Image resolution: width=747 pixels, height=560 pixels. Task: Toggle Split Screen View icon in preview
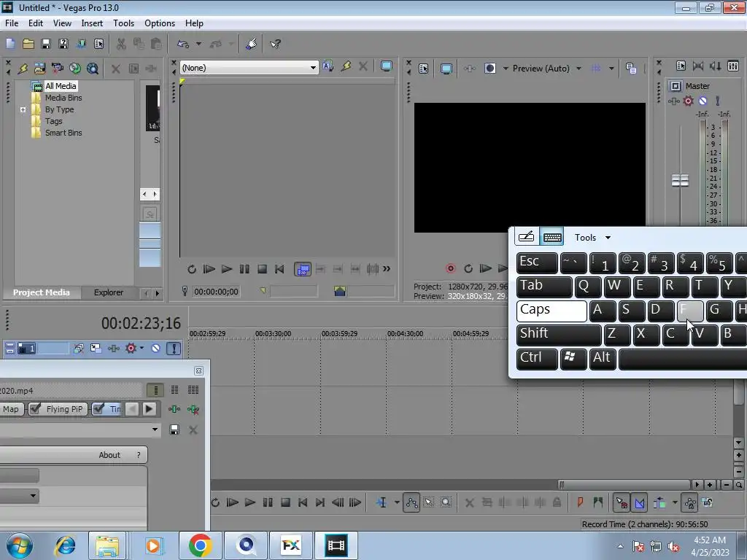click(x=489, y=69)
